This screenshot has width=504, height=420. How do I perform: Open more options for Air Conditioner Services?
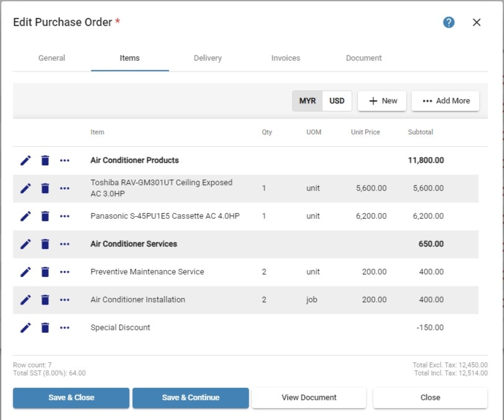[65, 245]
